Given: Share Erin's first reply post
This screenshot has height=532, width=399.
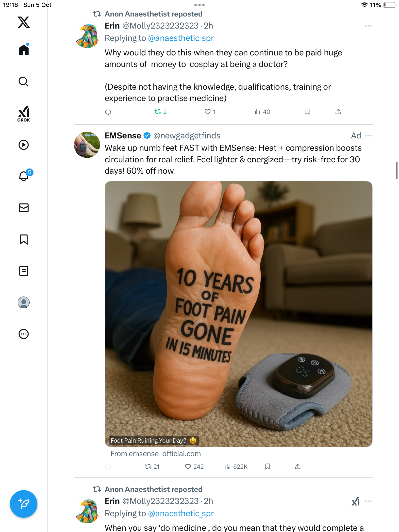Looking at the screenshot, I should click(x=338, y=112).
